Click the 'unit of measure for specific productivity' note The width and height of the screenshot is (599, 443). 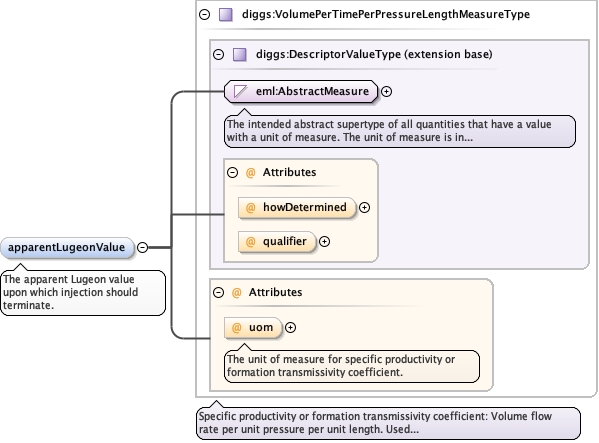coord(351,366)
